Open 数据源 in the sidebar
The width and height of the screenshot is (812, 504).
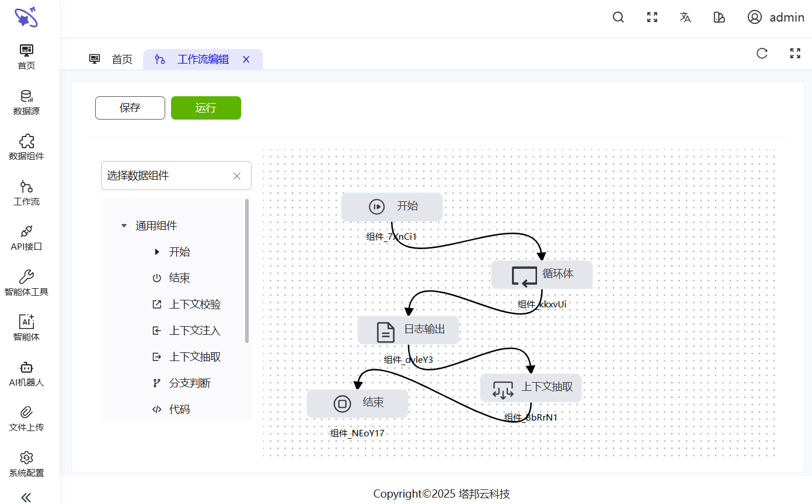pyautogui.click(x=26, y=103)
